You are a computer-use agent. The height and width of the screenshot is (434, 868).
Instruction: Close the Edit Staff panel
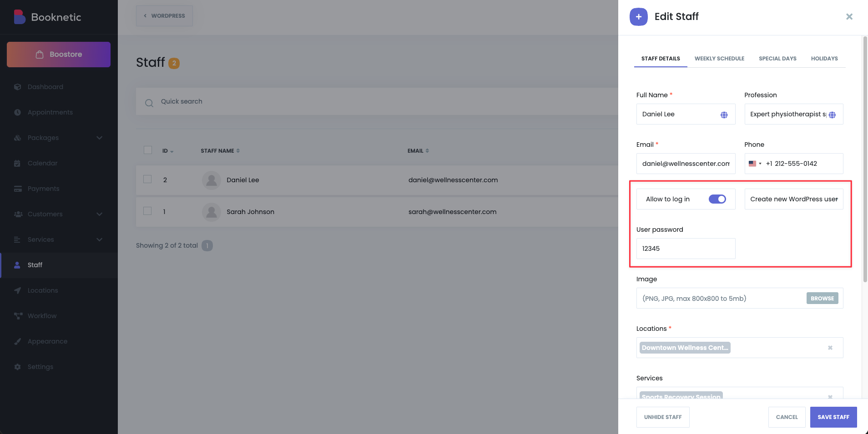coord(849,17)
